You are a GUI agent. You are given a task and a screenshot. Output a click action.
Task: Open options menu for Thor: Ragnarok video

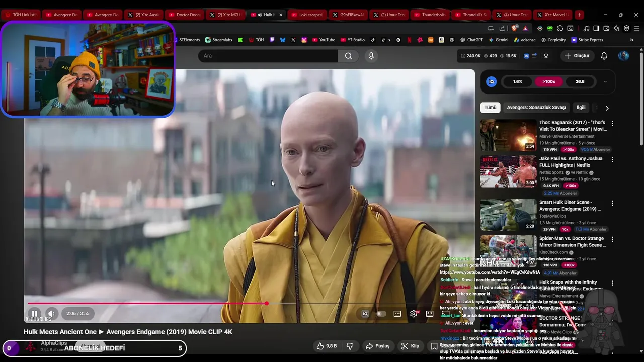pyautogui.click(x=612, y=123)
